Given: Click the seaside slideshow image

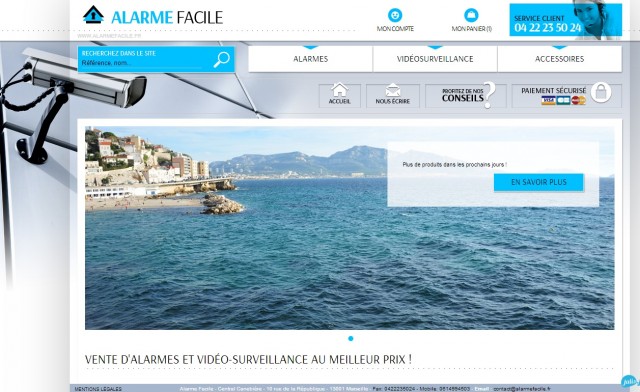Looking at the screenshot, I should 349,228.
